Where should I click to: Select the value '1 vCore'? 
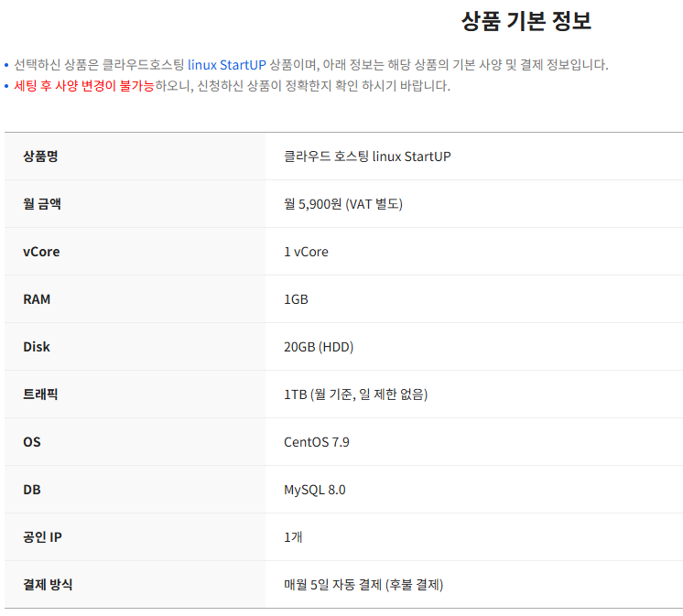pyautogui.click(x=306, y=252)
